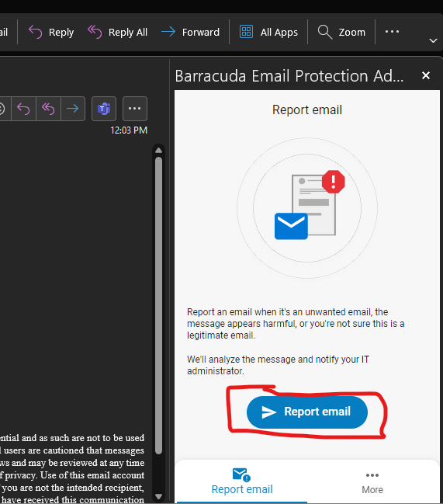Click Reply All in the ribbon
The width and height of the screenshot is (443, 504).
(117, 32)
